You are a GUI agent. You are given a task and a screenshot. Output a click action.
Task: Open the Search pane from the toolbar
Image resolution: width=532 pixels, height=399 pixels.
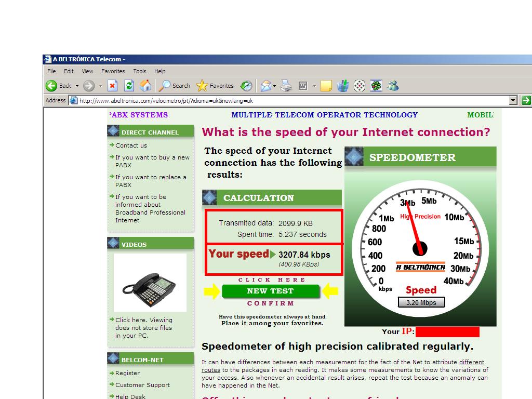tap(175, 86)
